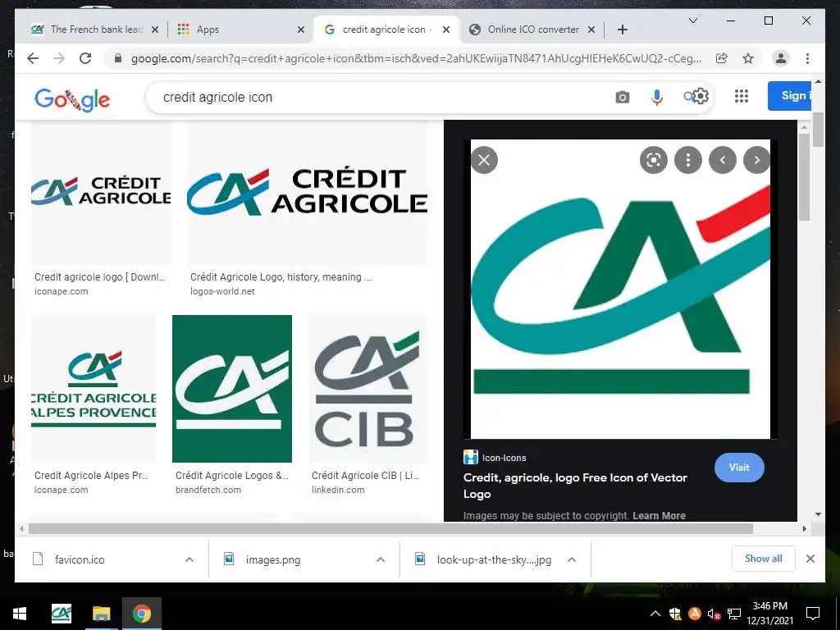Open the Chrome profile avatar
This screenshot has width=840, height=630.
[781, 58]
